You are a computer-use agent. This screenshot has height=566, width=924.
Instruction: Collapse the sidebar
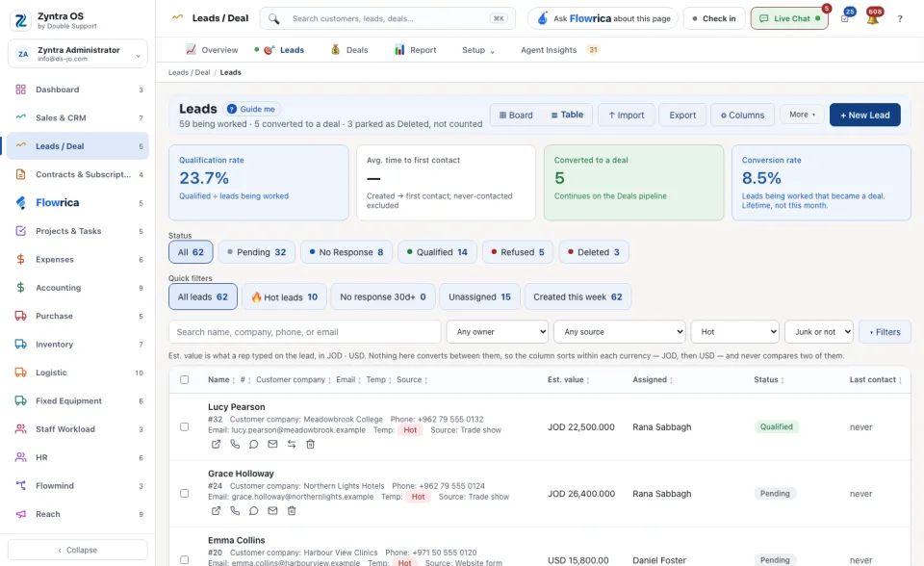tap(78, 550)
